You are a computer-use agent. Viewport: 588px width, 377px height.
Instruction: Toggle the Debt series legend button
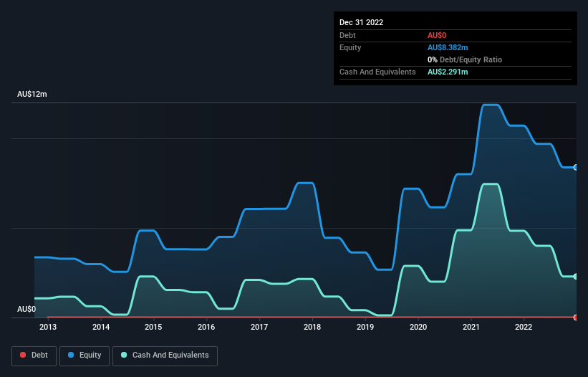coord(34,355)
